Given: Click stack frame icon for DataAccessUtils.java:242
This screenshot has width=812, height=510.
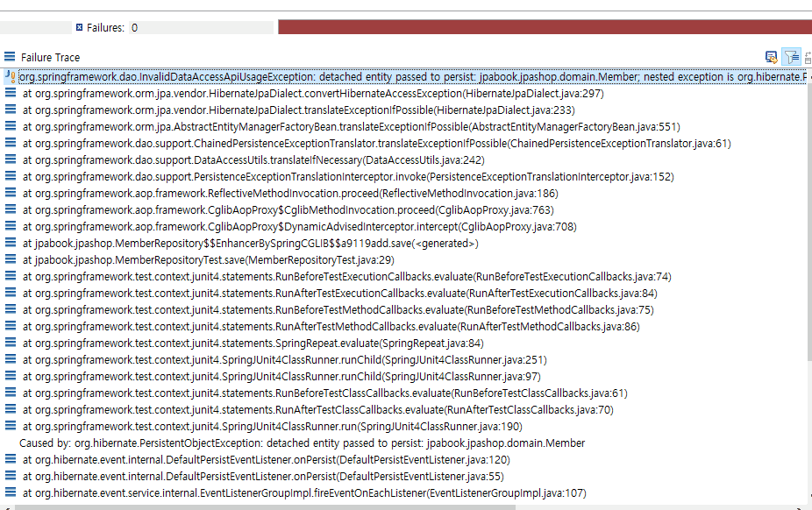Looking at the screenshot, I should click(x=11, y=159).
